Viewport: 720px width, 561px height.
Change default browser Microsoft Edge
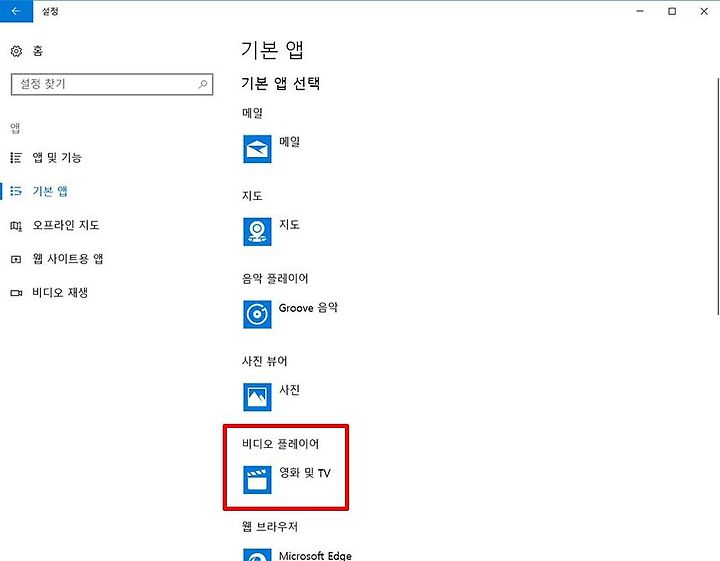click(x=315, y=555)
